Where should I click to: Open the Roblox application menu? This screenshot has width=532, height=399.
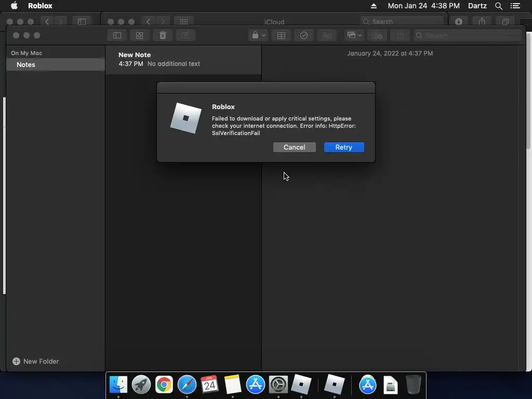pyautogui.click(x=40, y=6)
